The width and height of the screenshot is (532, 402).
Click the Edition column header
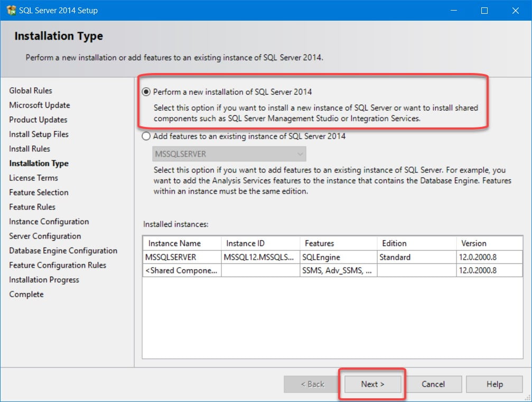(x=417, y=243)
